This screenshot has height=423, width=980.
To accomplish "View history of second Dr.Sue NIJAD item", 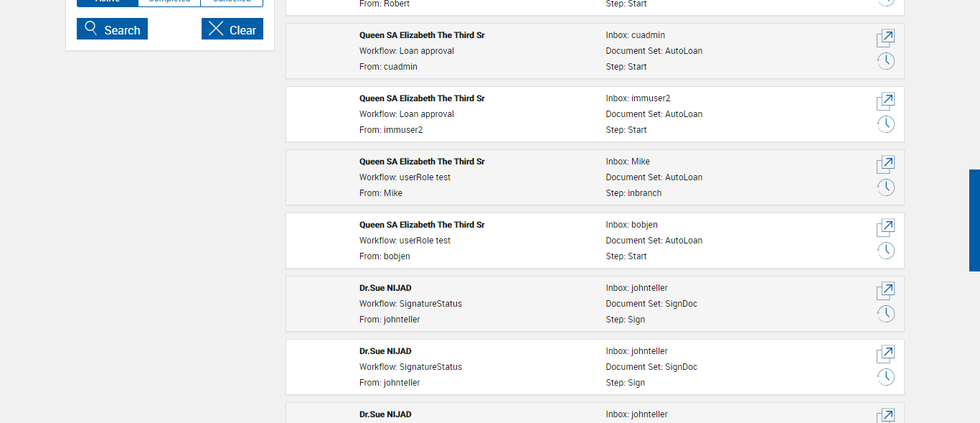I will pyautogui.click(x=885, y=377).
